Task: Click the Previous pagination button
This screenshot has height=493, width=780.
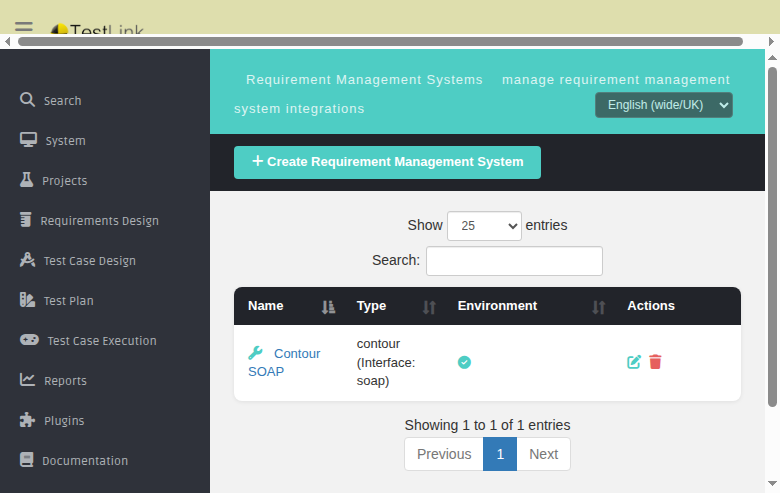Action: (x=444, y=454)
